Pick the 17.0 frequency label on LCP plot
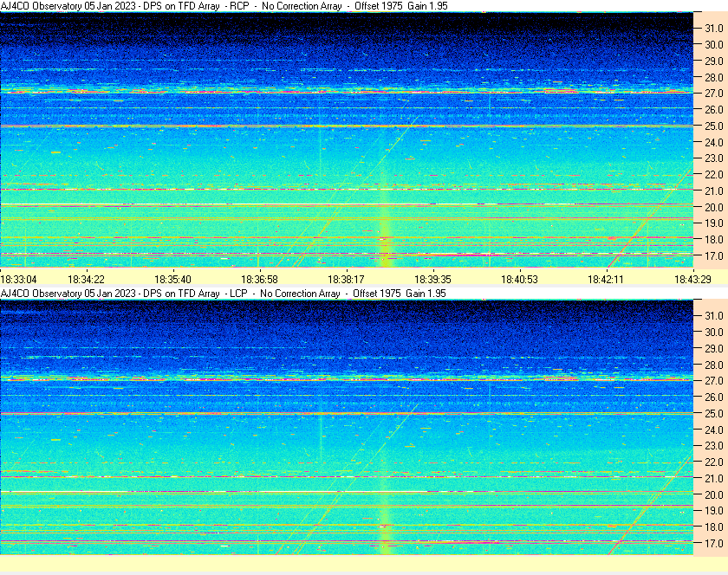 pyautogui.click(x=714, y=543)
